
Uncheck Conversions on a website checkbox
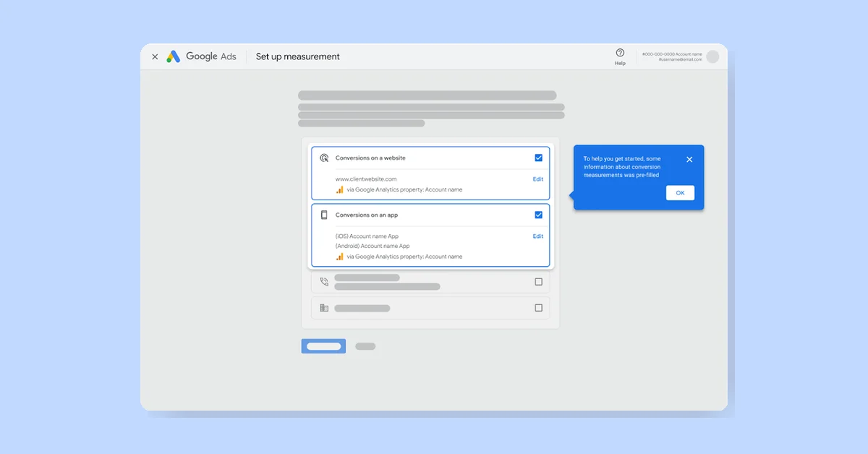coord(538,158)
